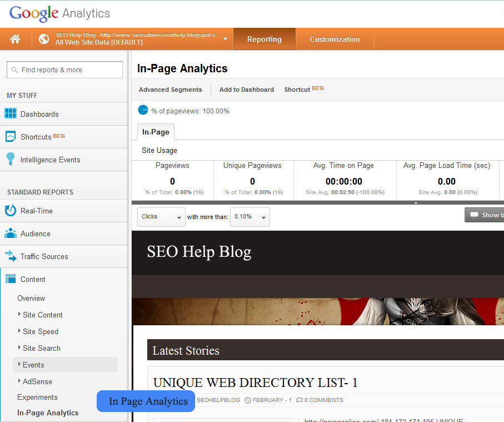Open AdSense label in Content
This screenshot has width=504, height=422.
click(37, 382)
